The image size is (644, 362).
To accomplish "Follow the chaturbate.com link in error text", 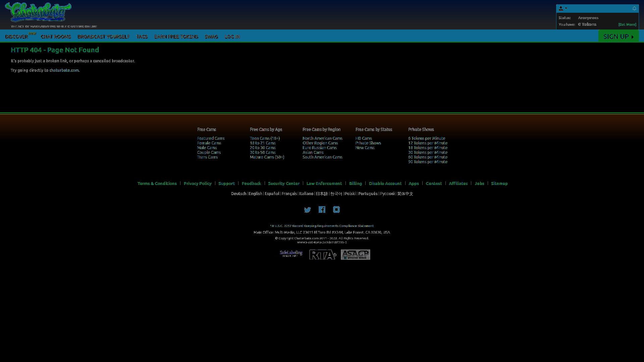I will pos(64,70).
